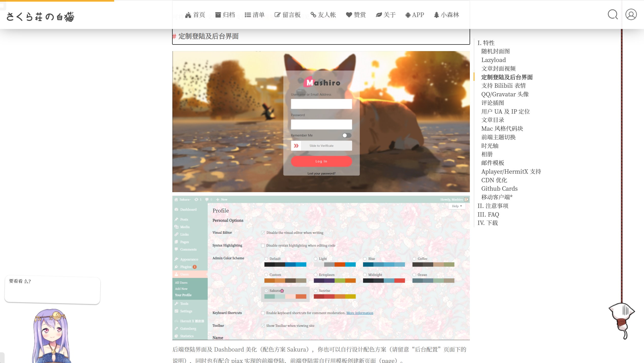The image size is (644, 363).
Task: Switch to the 归档 menu item
Action: click(226, 14)
